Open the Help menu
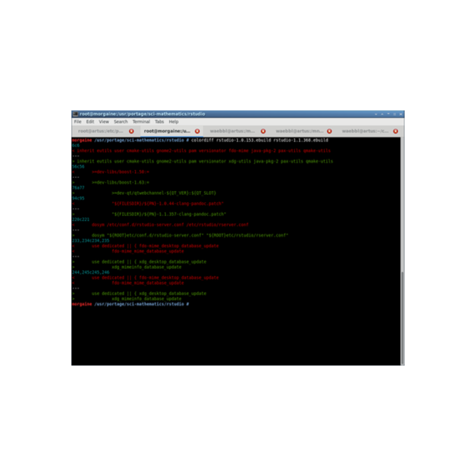Screen dimensions: 476x476 (173, 122)
